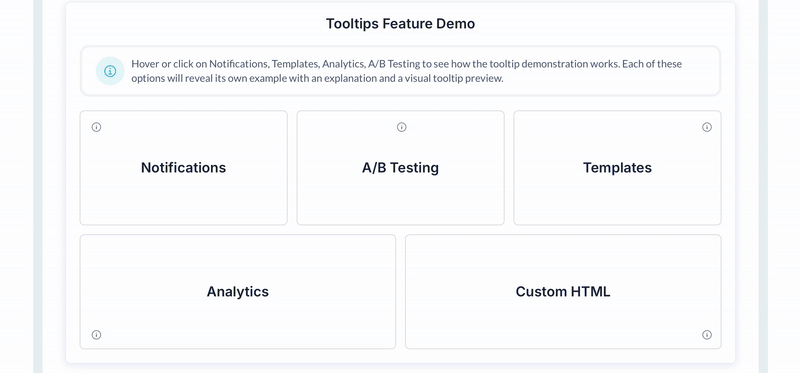Select the Templates card
The image size is (800, 373).
click(x=617, y=168)
